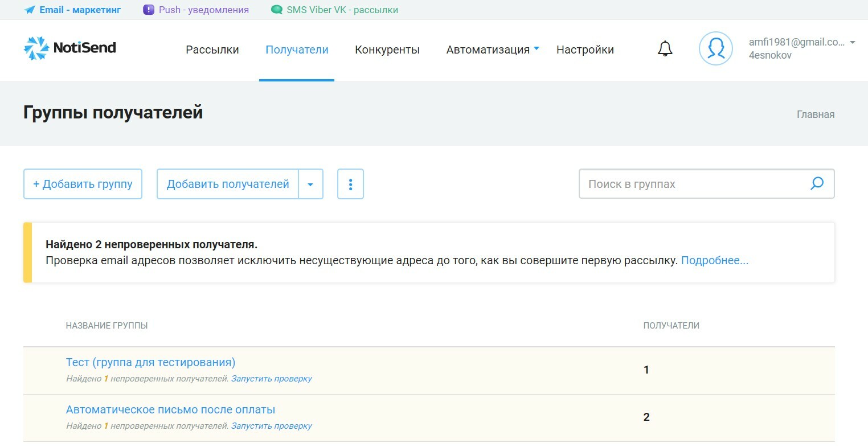Click the Добавить получателей button
The width and height of the screenshot is (868, 447).
click(228, 184)
